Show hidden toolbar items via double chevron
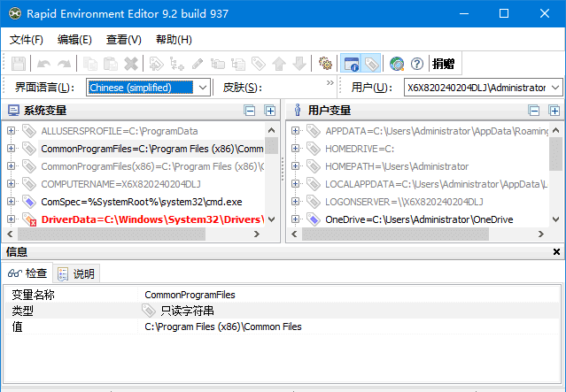This screenshot has width=566, height=392. pos(330,83)
